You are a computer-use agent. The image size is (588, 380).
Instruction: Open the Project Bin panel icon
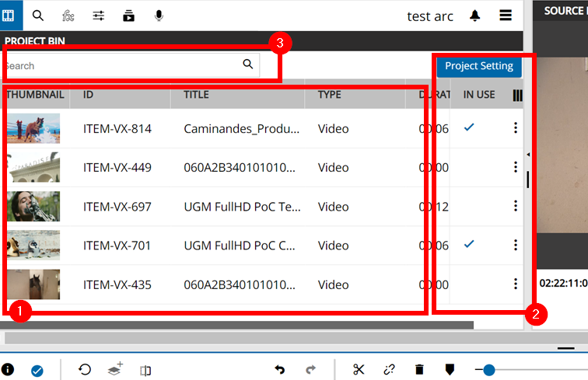point(11,15)
